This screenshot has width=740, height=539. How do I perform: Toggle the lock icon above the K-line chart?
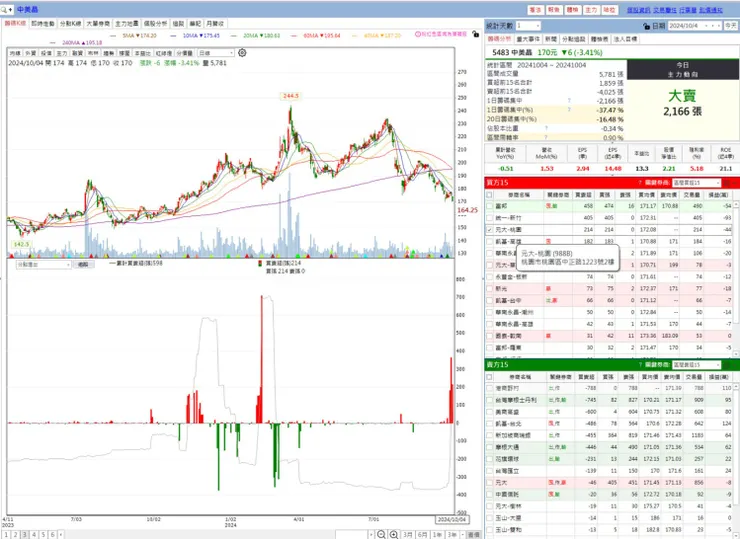[475, 34]
